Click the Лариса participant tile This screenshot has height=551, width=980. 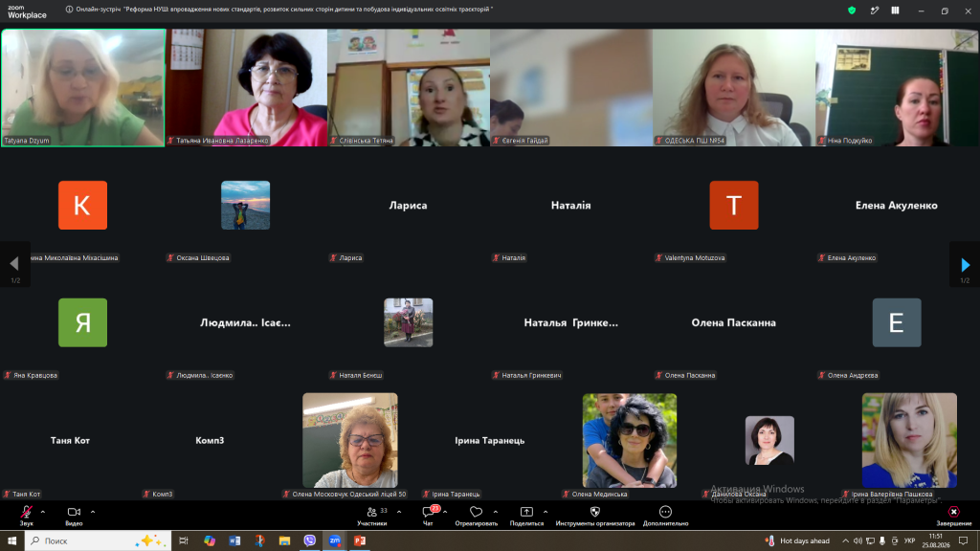tap(408, 205)
